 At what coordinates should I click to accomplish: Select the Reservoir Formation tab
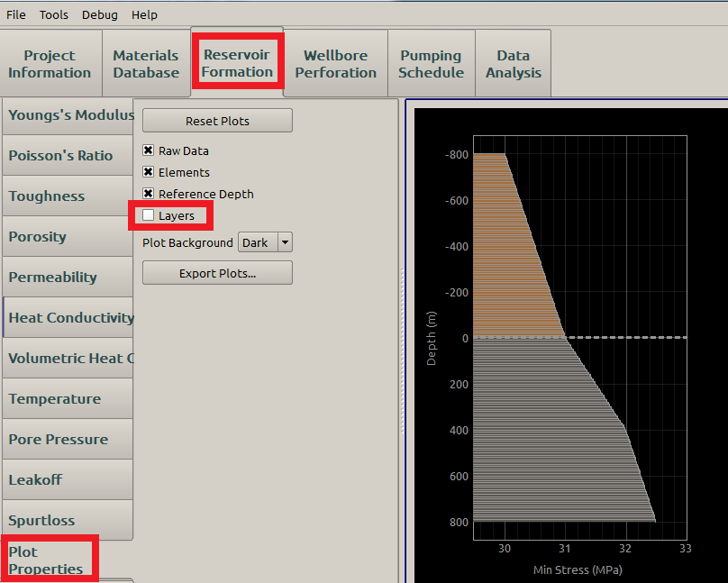[x=237, y=63]
